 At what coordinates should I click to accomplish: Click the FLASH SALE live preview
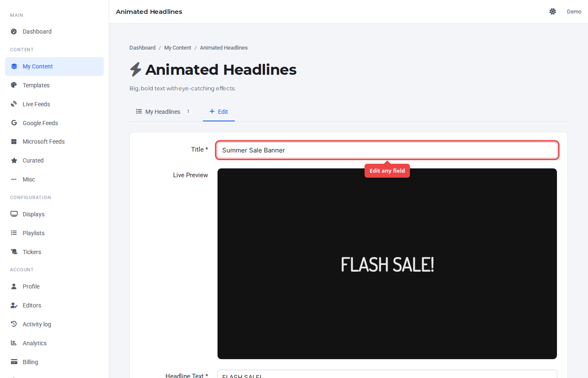387,264
